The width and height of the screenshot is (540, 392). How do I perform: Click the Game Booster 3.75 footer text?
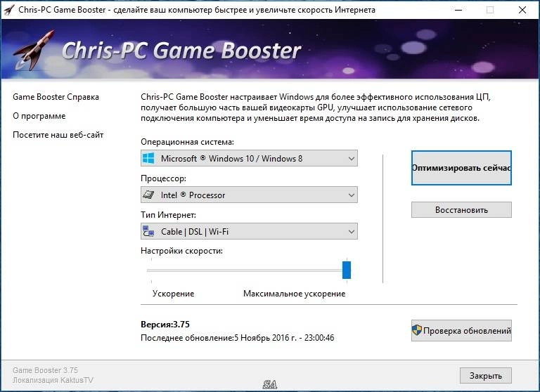tap(46, 370)
